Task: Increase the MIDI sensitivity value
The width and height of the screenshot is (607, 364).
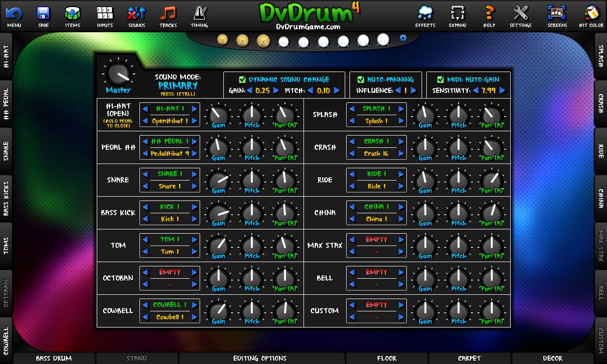Action: coord(502,91)
